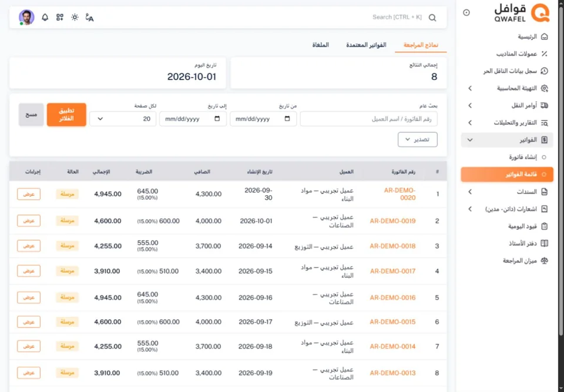564x392 pixels.
Task: Go to الرئيسية in the sidebar
Action: 507,36
